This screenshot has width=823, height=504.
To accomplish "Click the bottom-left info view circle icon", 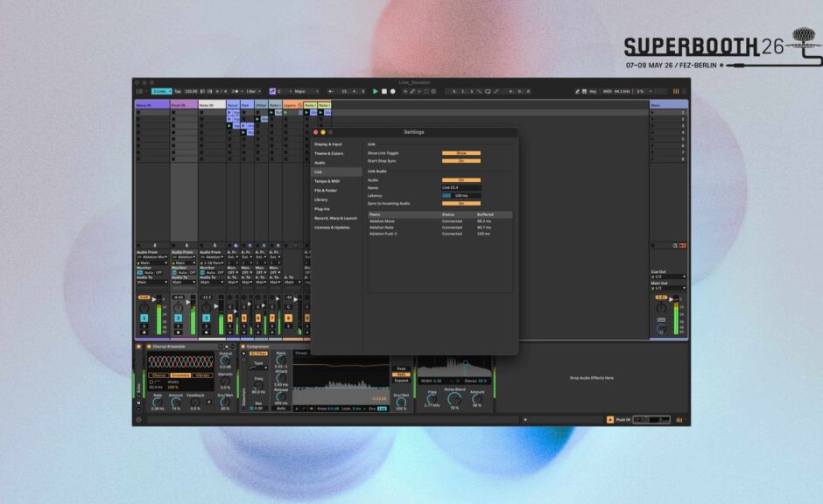I will [x=138, y=420].
